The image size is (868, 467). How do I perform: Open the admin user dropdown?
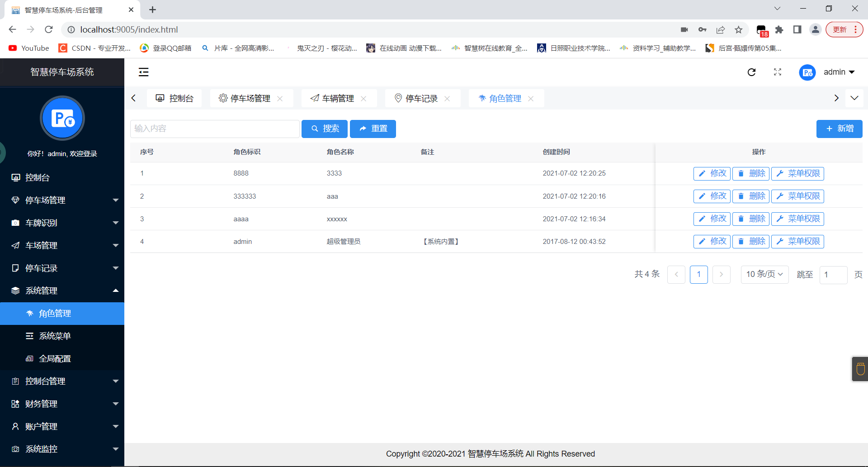[x=839, y=72]
